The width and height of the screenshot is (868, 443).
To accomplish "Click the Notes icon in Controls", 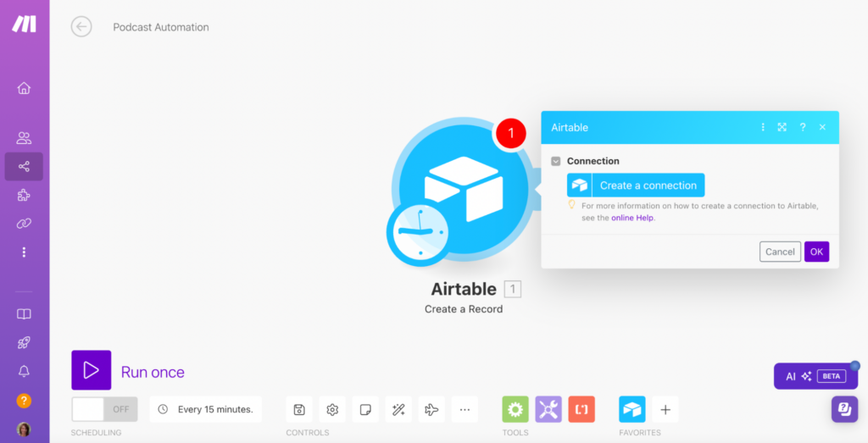I will 365,410.
